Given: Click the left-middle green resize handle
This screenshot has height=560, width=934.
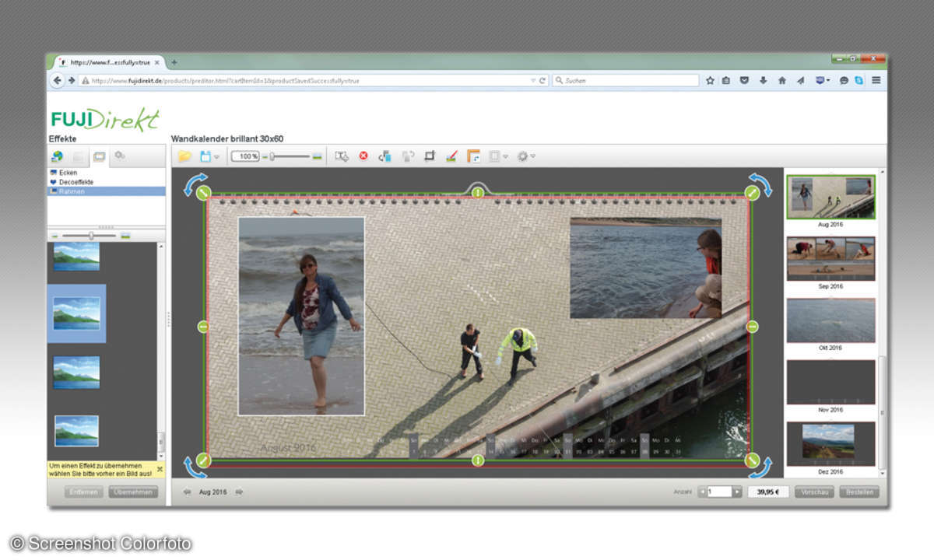Looking at the screenshot, I should (x=203, y=327).
